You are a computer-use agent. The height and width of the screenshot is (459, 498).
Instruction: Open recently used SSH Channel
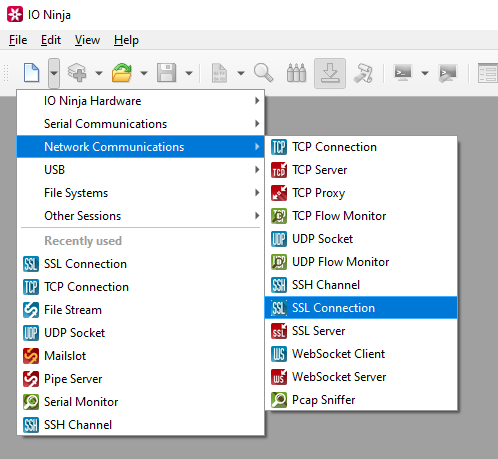pos(141,425)
